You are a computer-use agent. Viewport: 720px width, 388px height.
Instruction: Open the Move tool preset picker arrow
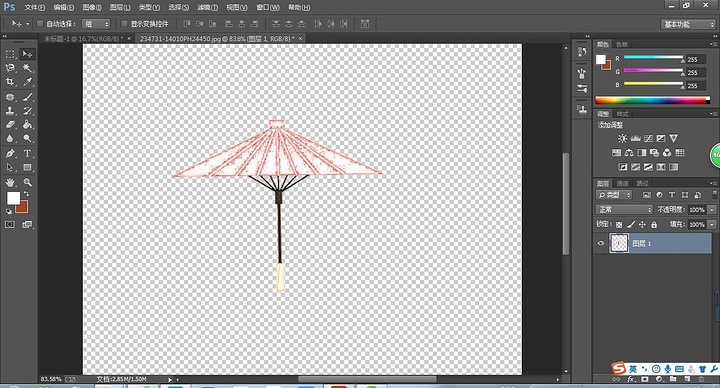[28, 24]
